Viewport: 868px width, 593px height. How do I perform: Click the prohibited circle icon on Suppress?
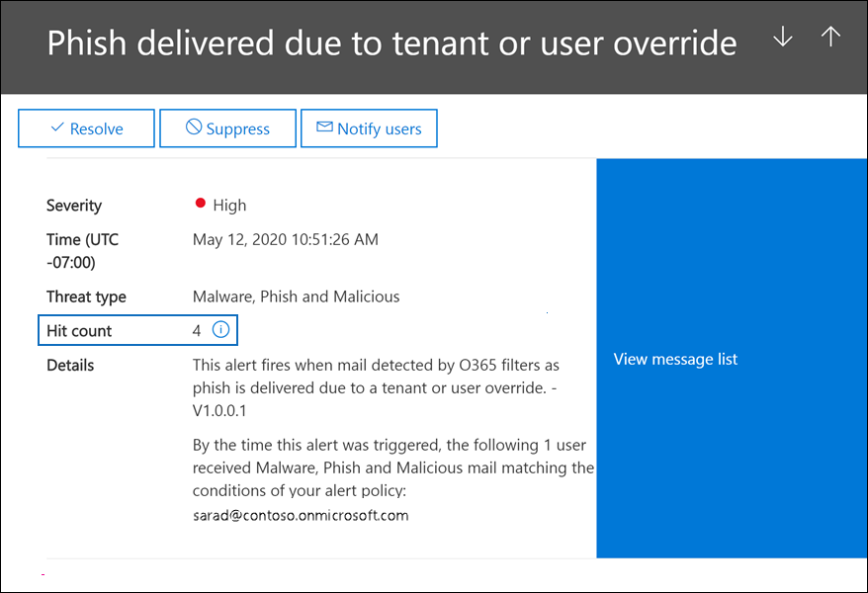click(194, 127)
